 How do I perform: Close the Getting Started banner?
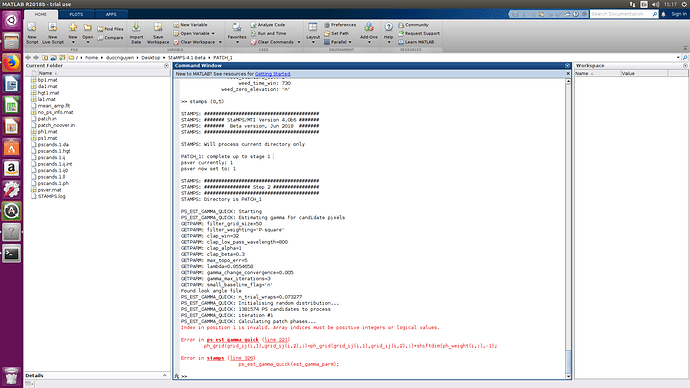click(x=568, y=74)
